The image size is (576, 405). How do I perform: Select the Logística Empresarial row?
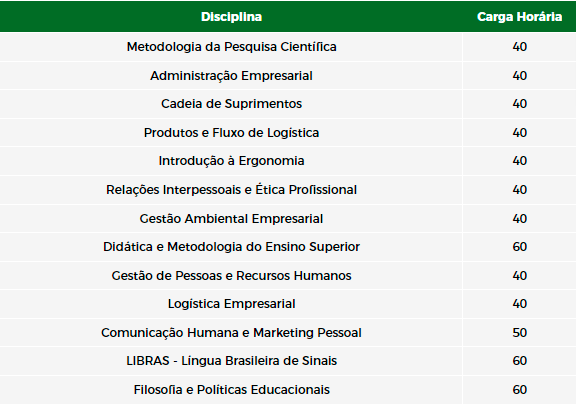(x=288, y=304)
